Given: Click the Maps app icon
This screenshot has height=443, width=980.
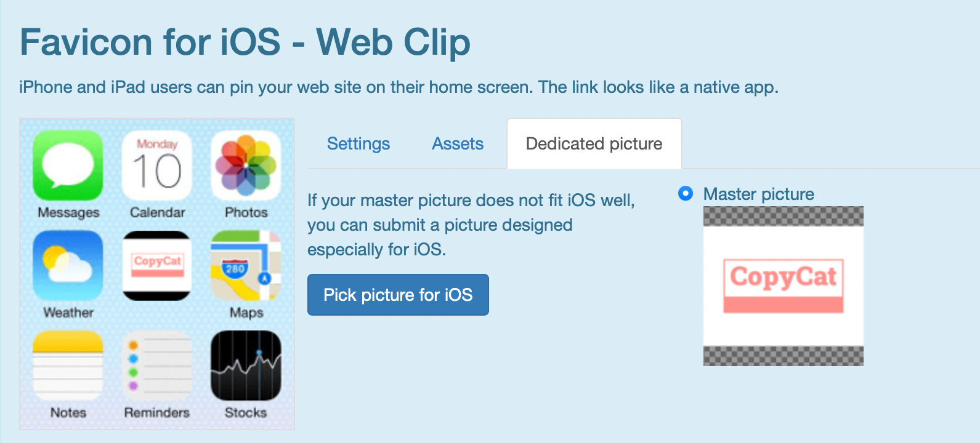Looking at the screenshot, I should pos(246,266).
